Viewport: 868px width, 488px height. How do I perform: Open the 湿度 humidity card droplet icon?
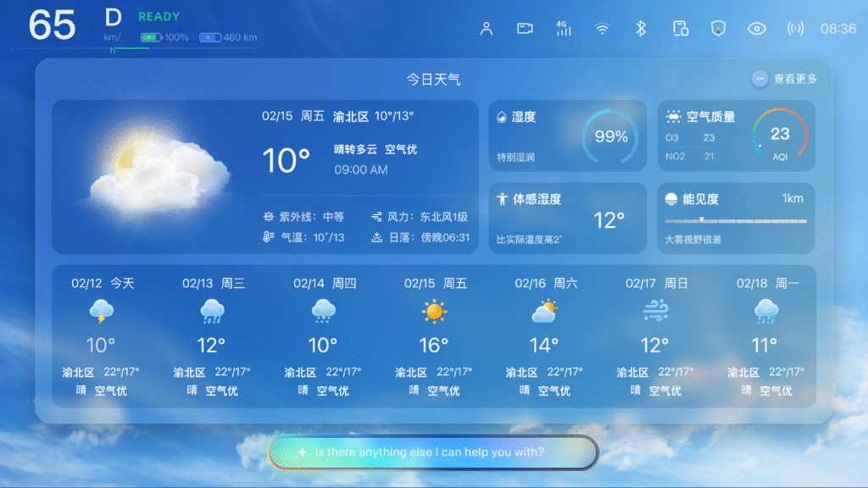[x=502, y=117]
